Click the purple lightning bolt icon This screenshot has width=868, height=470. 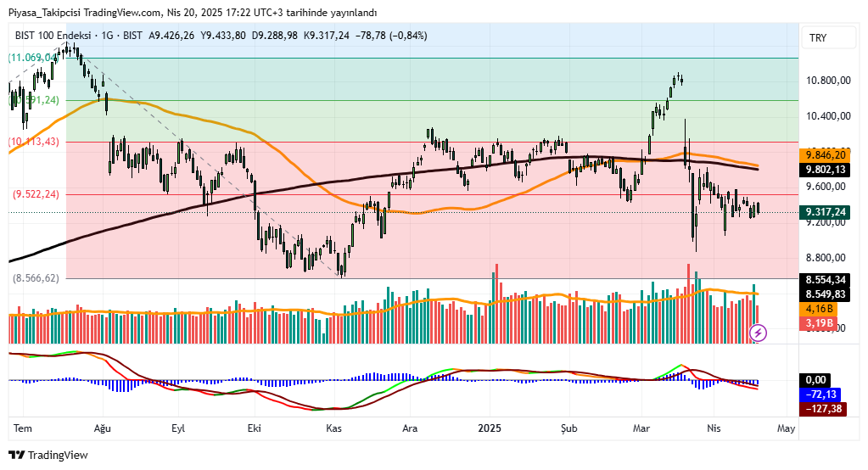pos(758,333)
